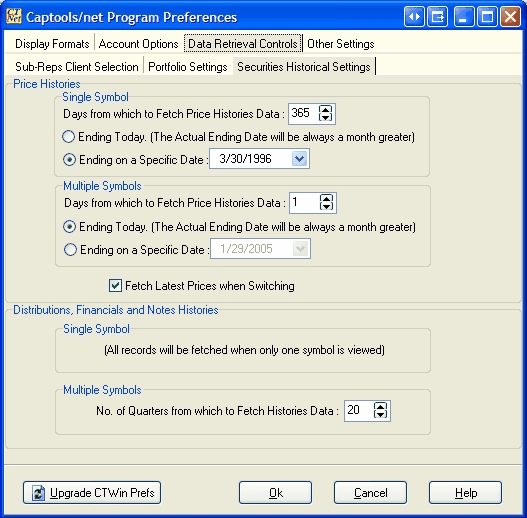Decrease Multiple Symbols days to fetch from 1
This screenshot has width=527, height=518.
coord(326,206)
